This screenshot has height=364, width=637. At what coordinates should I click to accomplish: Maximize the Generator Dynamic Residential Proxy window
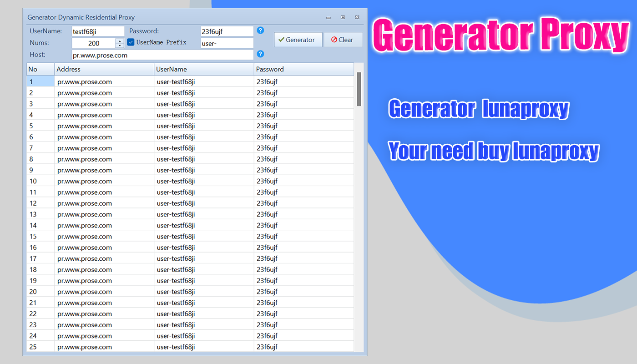(x=343, y=17)
